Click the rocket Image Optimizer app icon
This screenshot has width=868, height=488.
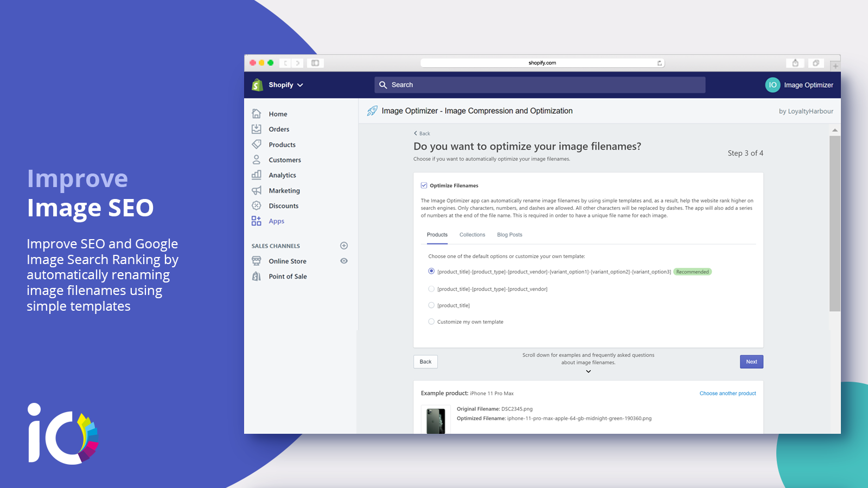pyautogui.click(x=372, y=111)
